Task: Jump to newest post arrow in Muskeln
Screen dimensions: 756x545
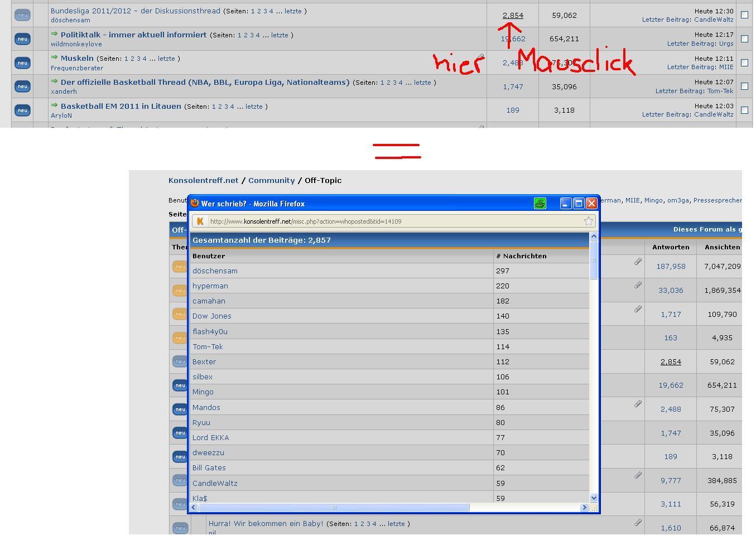Action: pyautogui.click(x=54, y=57)
